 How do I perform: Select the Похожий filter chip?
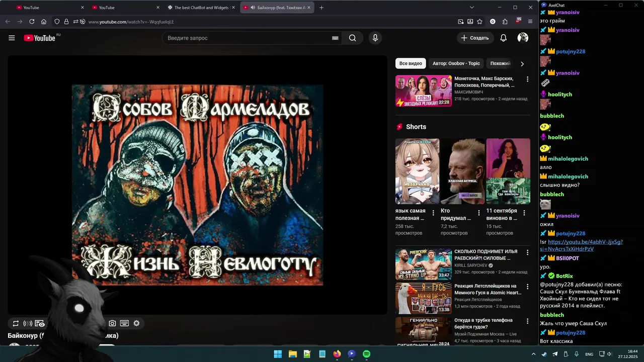pyautogui.click(x=500, y=63)
